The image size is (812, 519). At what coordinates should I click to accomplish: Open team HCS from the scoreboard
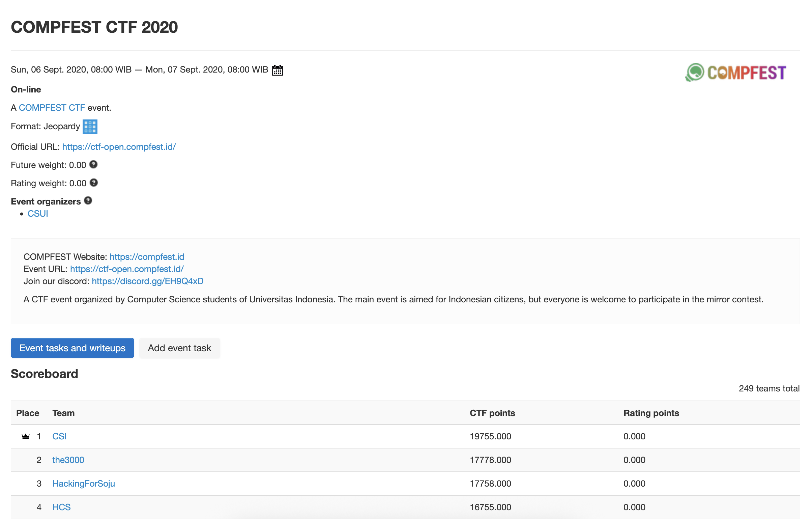[61, 507]
